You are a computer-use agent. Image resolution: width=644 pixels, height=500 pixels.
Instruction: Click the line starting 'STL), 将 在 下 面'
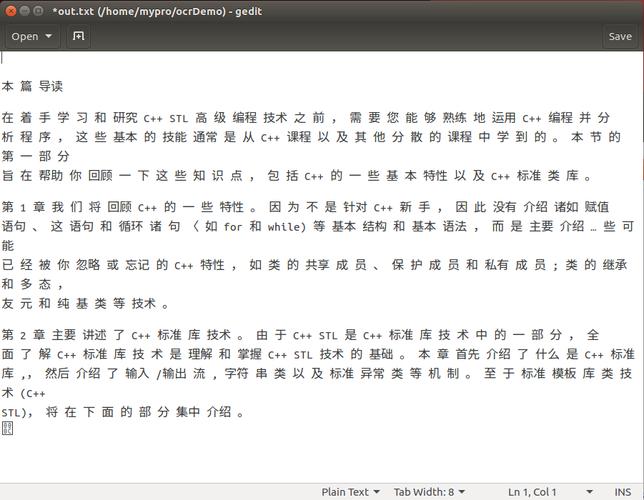click(122, 412)
